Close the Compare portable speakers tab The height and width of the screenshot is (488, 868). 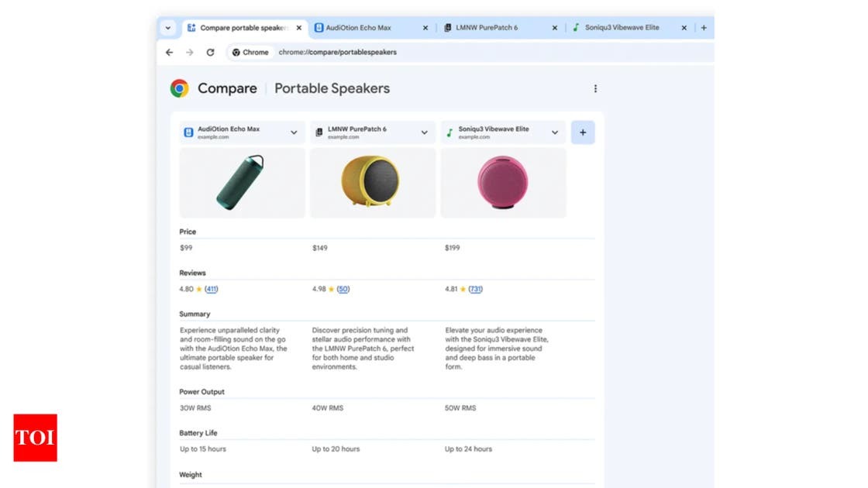(x=299, y=28)
